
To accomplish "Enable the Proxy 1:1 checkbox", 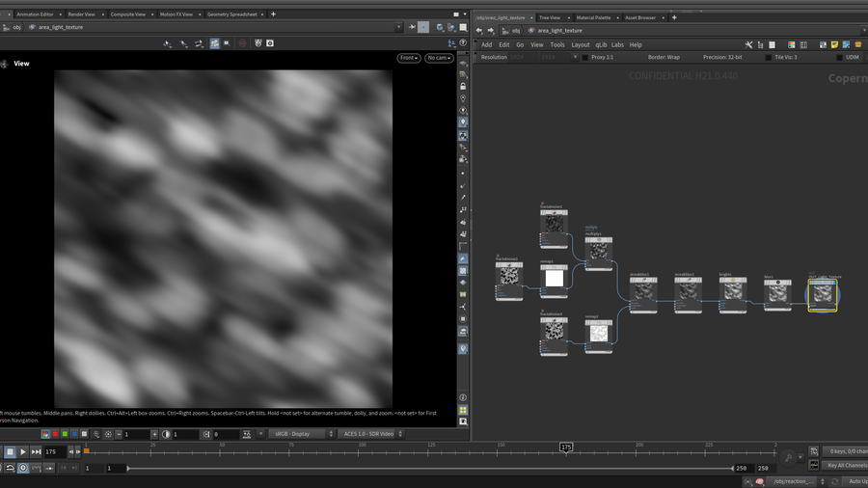I will pyautogui.click(x=585, y=58).
